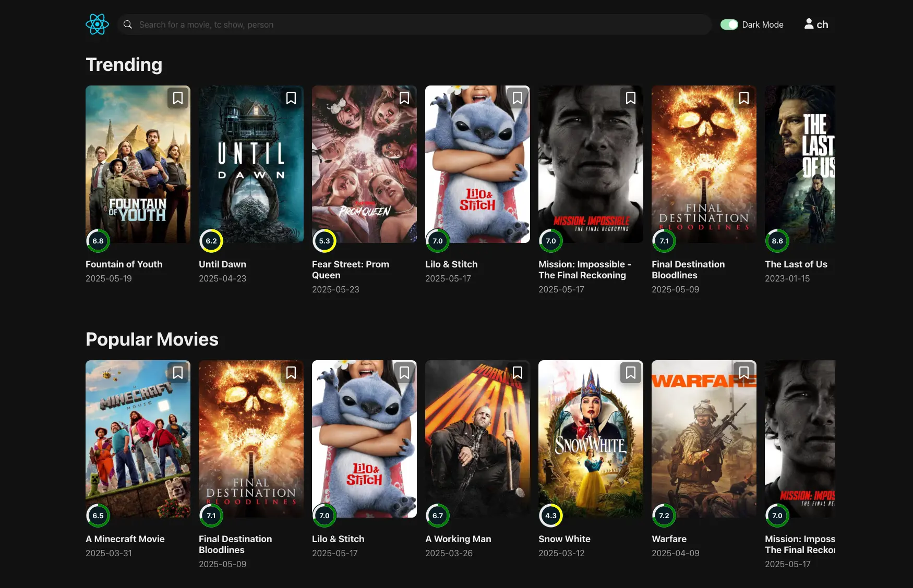Click the 5.3 rating on Prom Queen
913x588 pixels.
tap(325, 241)
